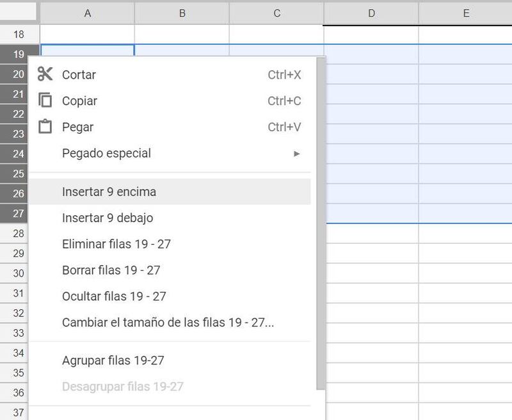This screenshot has height=420, width=512.
Task: Click the Copy icon in context menu
Action: 45,101
